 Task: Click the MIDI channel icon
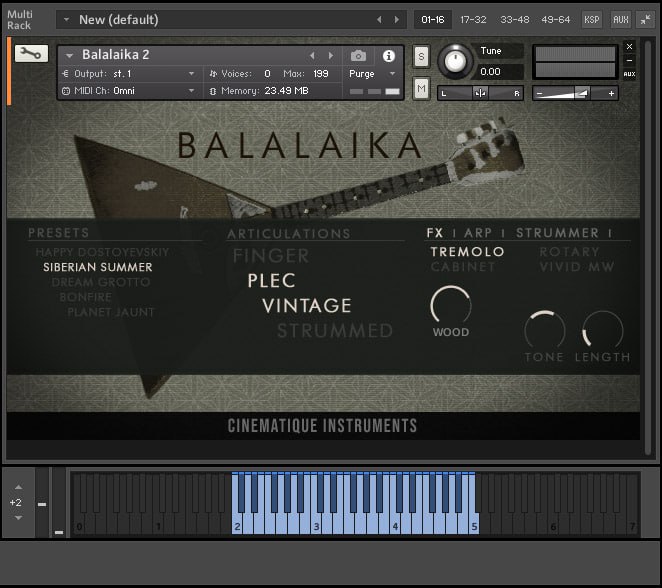click(66, 91)
